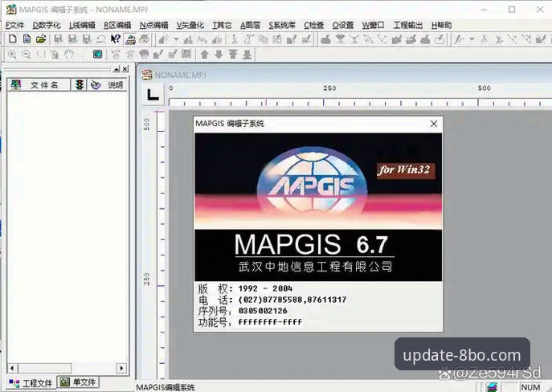Click the blank New file icon
This screenshot has height=392, width=552.
point(13,39)
